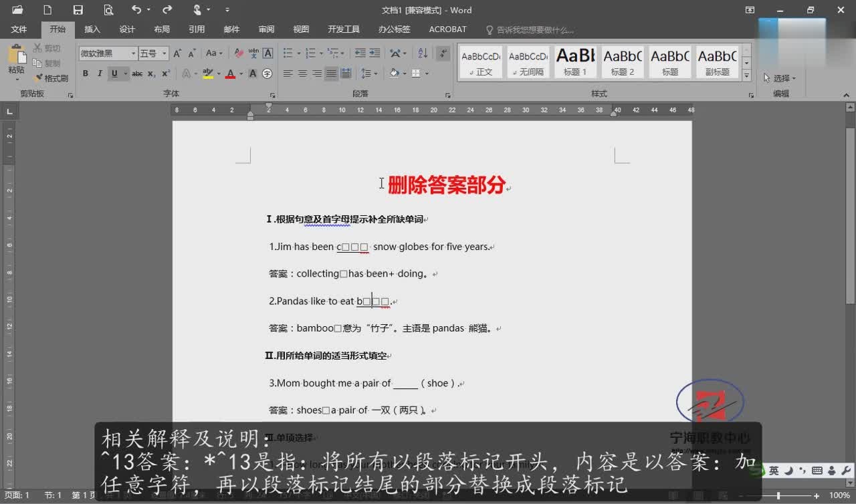Sort the selected text A-Z

pyautogui.click(x=423, y=53)
